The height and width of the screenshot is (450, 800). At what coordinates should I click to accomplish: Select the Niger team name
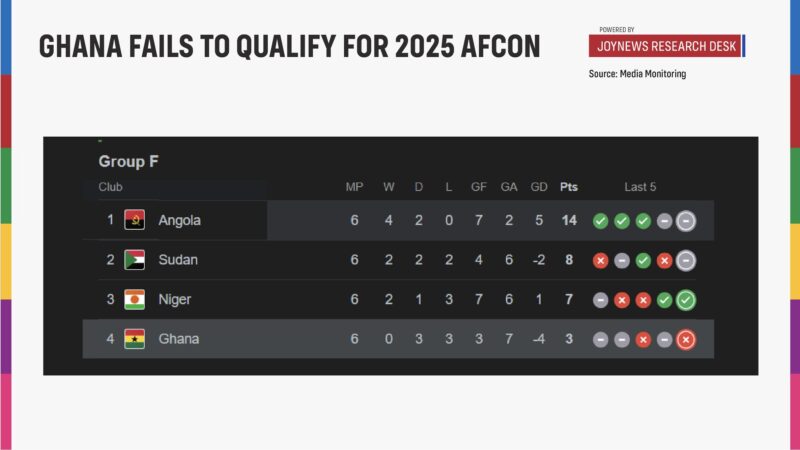pos(175,299)
